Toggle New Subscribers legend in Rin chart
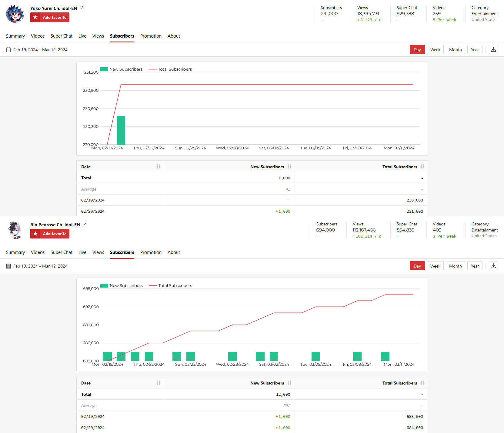This screenshot has width=504, height=433. [122, 285]
